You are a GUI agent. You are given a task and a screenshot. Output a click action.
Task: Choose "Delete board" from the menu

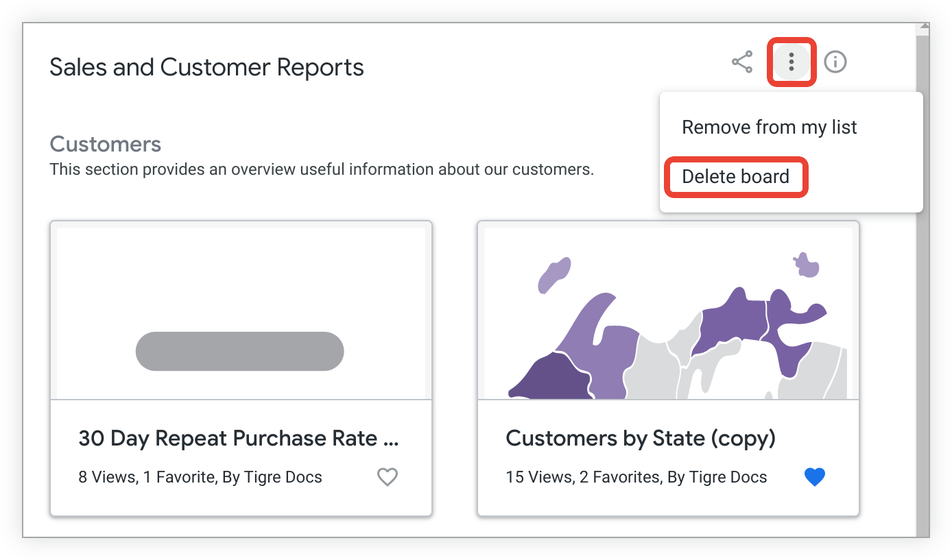click(x=735, y=177)
